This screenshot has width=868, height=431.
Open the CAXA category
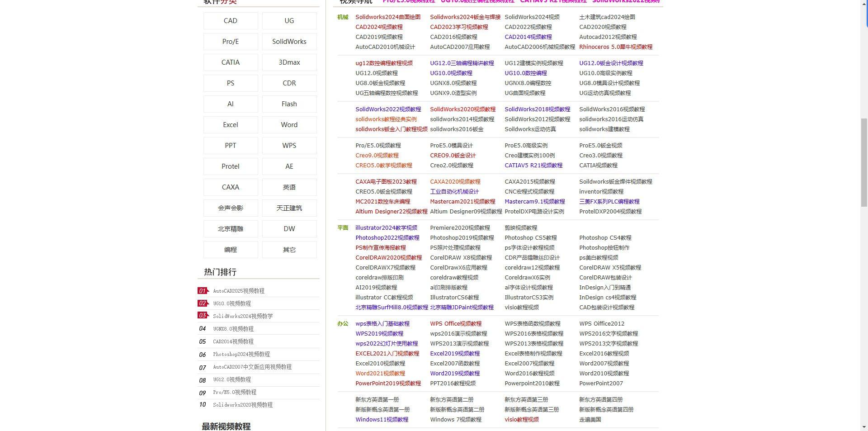[230, 187]
